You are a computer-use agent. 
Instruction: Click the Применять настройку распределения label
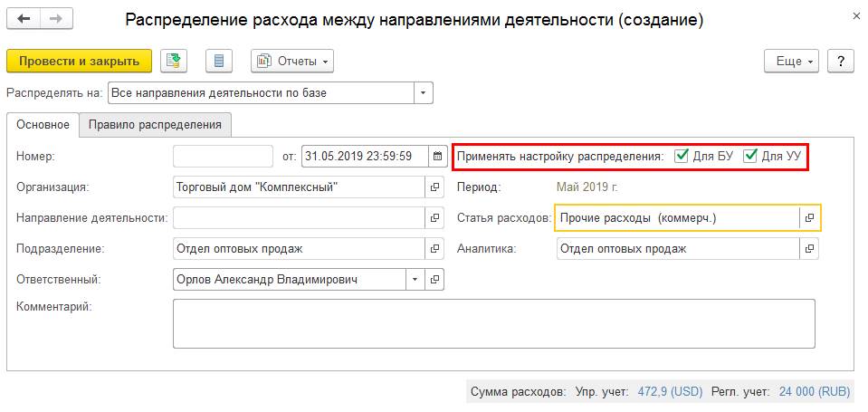tap(560, 156)
